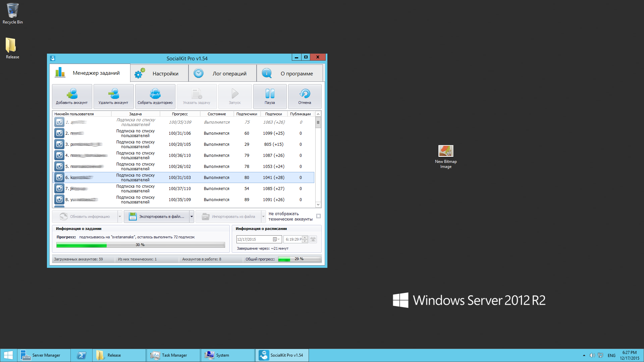Image resolution: width=644 pixels, height=362 pixels.
Task: Click the Instagram icon of account row 1
Action: [x=59, y=122]
